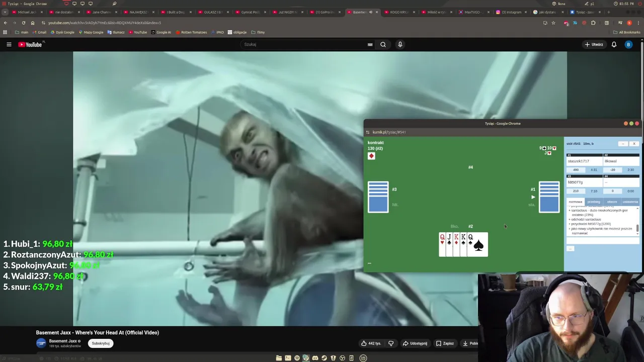Click the chat message input in Tysiąc
The image size is (644, 362).
pyautogui.click(x=602, y=241)
